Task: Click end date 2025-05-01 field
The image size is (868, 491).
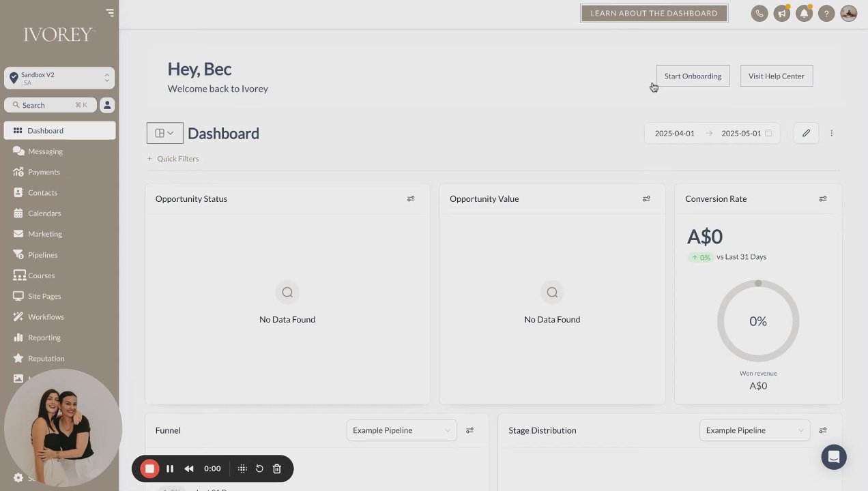Action: pos(741,133)
